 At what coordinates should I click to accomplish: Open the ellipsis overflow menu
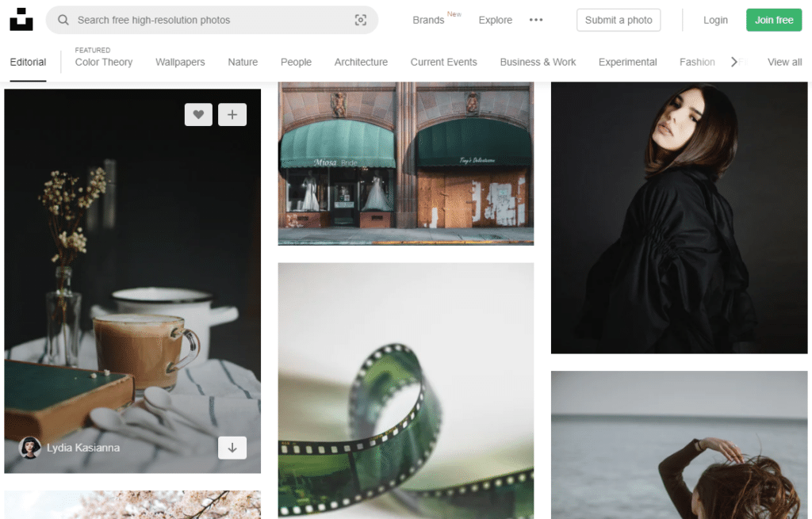pos(535,20)
